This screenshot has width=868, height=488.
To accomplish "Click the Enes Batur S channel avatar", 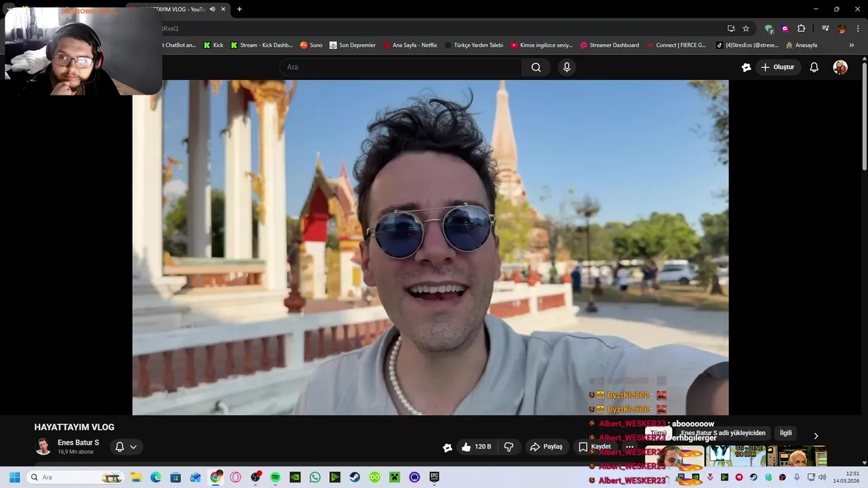I will [x=43, y=447].
